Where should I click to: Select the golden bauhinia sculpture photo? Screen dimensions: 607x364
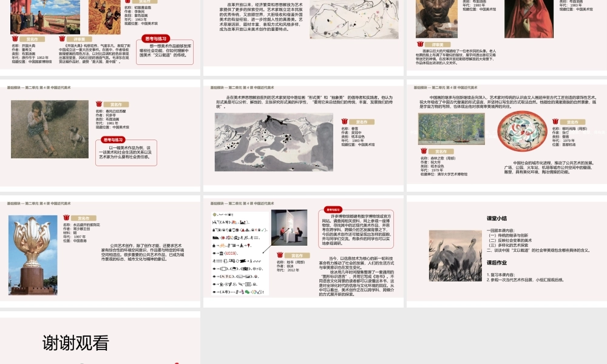(33, 255)
